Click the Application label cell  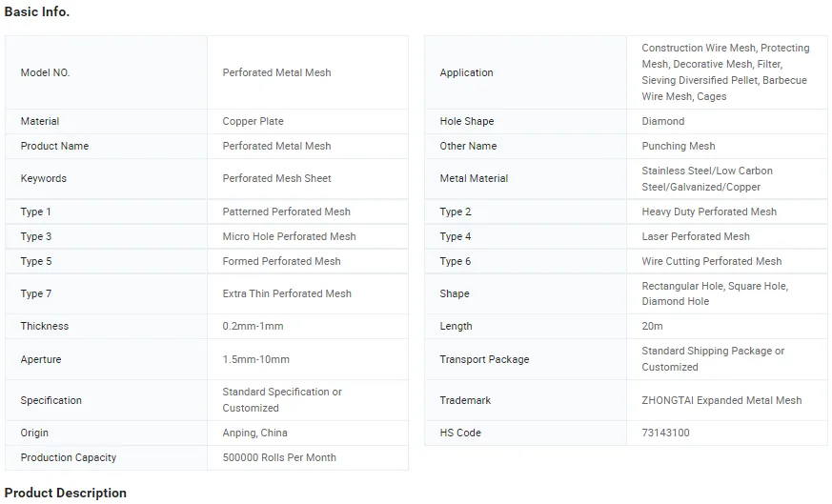coord(466,72)
